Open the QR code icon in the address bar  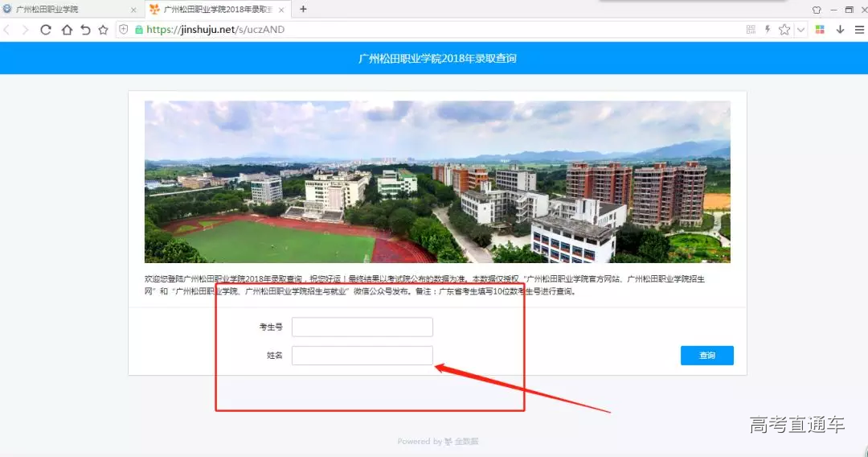(751, 29)
